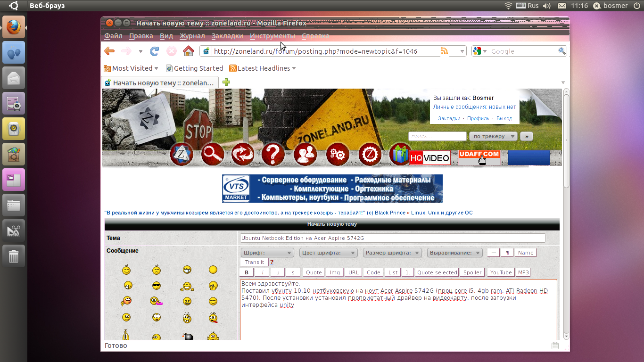The image size is (644, 362).
Task: Open the Шрифт font dropdown
Action: 267,253
